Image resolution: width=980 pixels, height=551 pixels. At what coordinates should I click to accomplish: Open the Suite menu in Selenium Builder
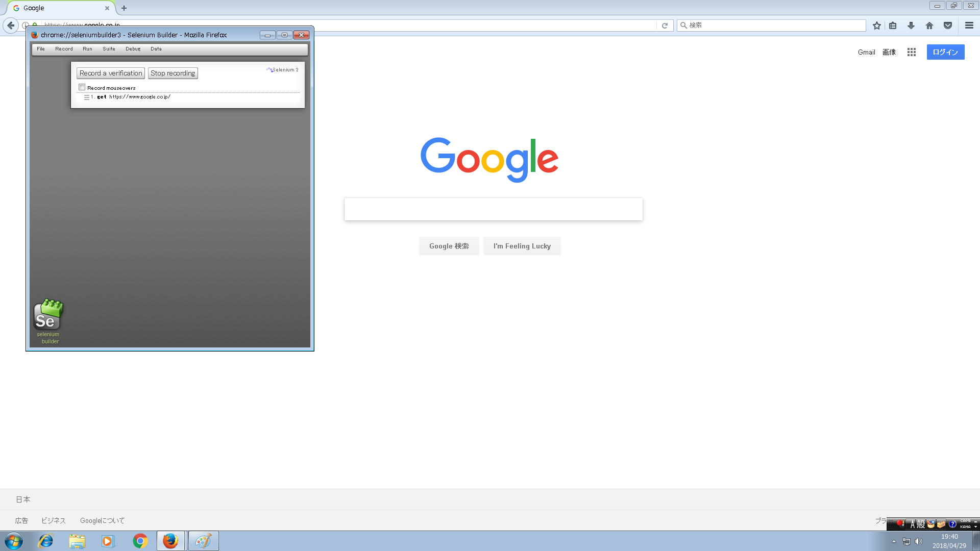pos(109,49)
